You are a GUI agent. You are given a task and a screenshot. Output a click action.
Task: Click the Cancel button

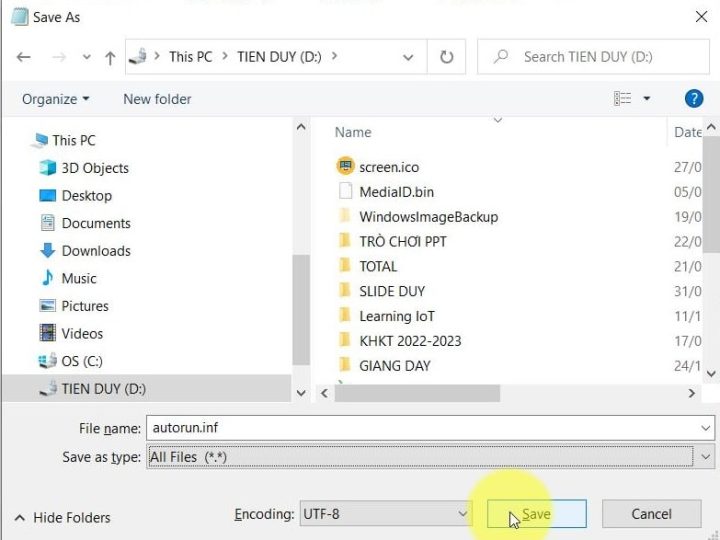click(651, 514)
